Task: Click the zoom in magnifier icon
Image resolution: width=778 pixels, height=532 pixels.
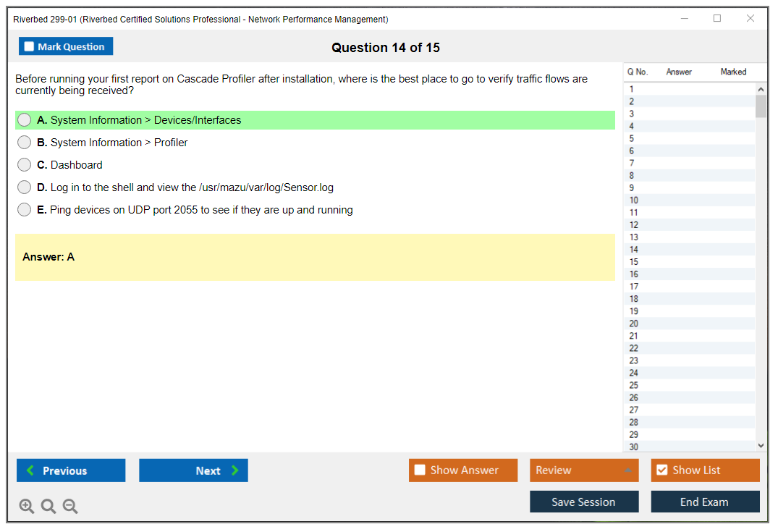Action: 27,507
